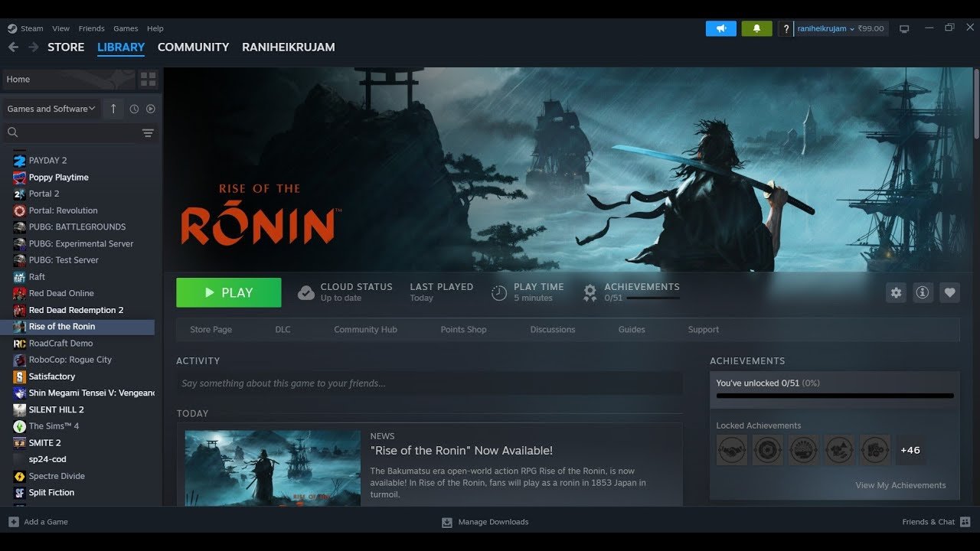
Task: Toggle the ready-to-play filter icon
Action: coord(150,109)
